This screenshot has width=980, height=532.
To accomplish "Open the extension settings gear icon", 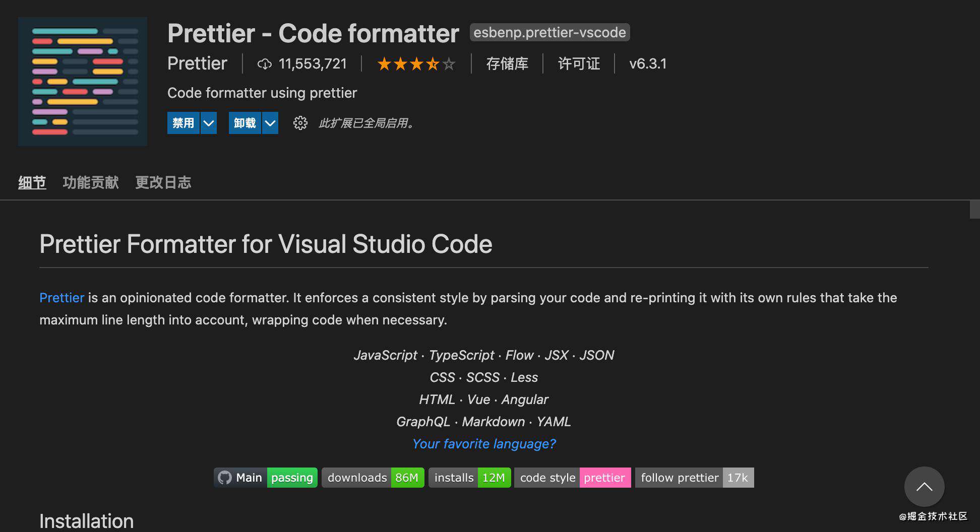I will tap(300, 123).
